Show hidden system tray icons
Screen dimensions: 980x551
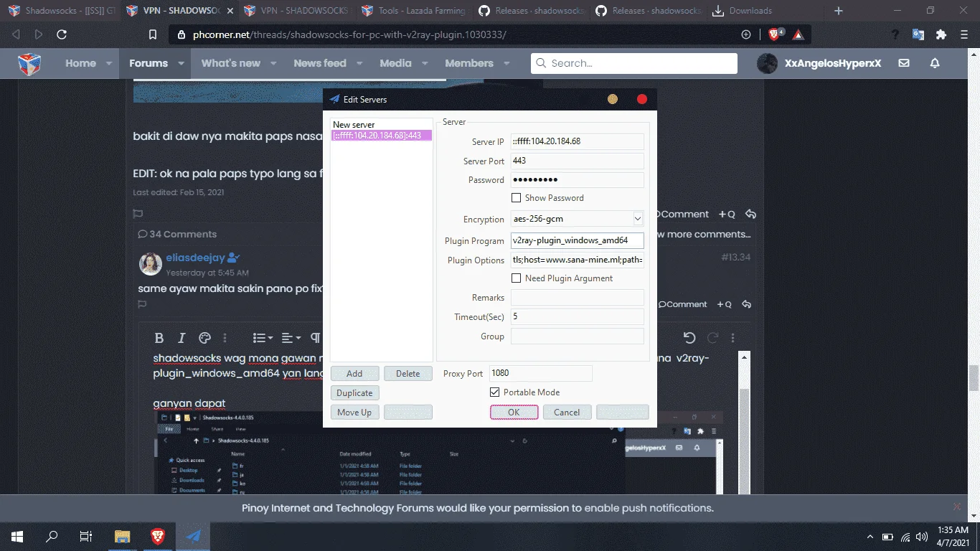click(870, 537)
